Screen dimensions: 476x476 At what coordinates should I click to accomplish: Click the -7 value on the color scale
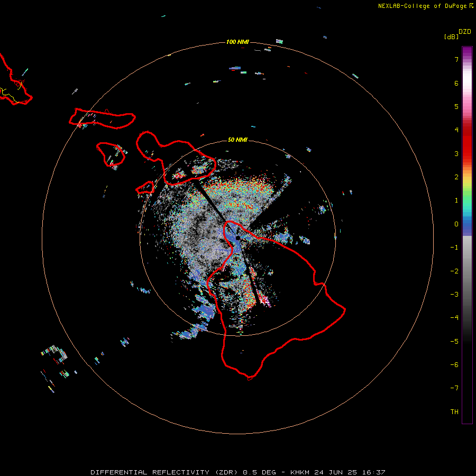click(x=454, y=388)
